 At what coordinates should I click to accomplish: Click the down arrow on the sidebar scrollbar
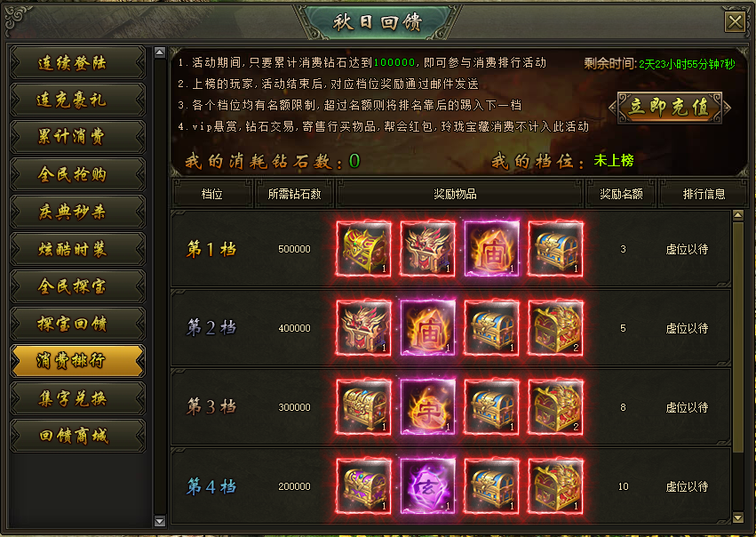160,521
